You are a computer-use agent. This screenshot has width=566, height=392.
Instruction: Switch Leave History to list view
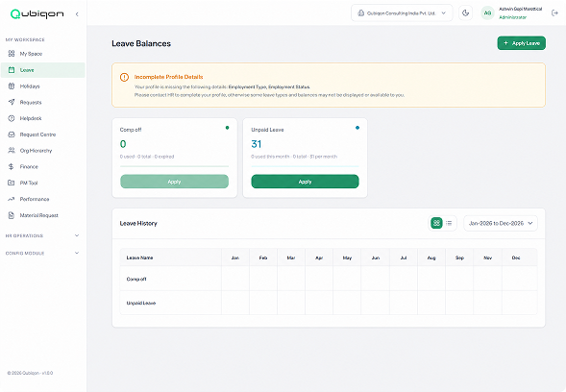point(449,223)
